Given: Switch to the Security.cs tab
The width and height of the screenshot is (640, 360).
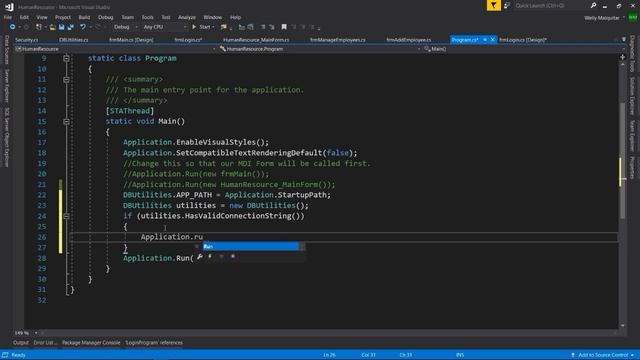Looking at the screenshot, I should [x=27, y=40].
